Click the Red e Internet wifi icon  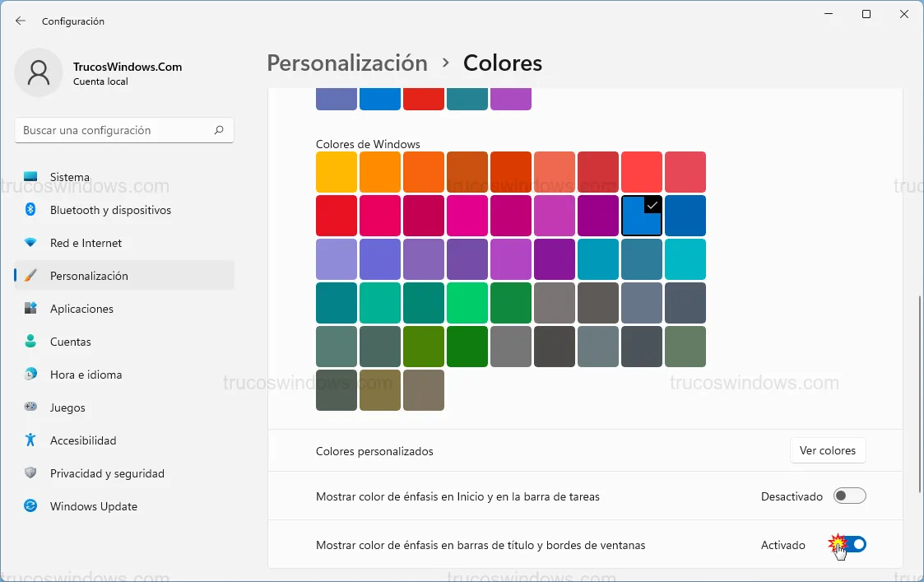tap(30, 243)
